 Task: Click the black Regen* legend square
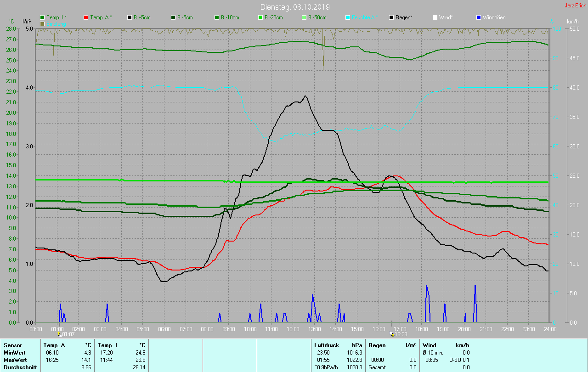391,17
